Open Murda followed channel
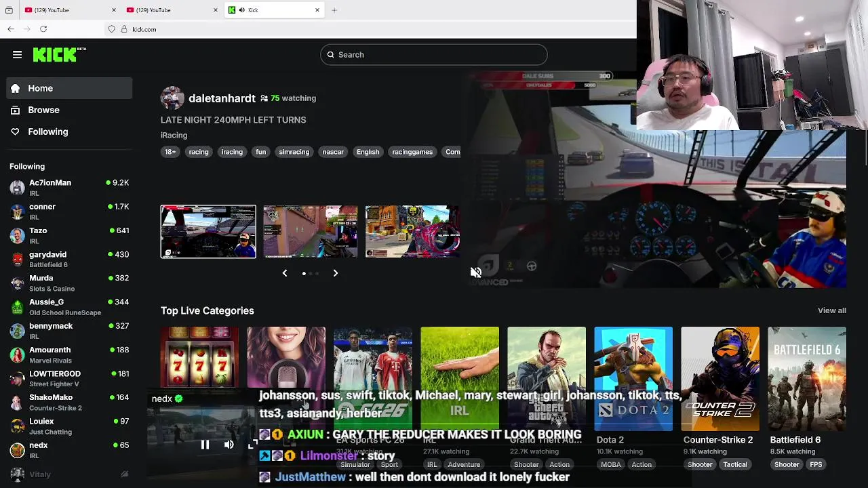Screen dimensions: 868x488 69,283
